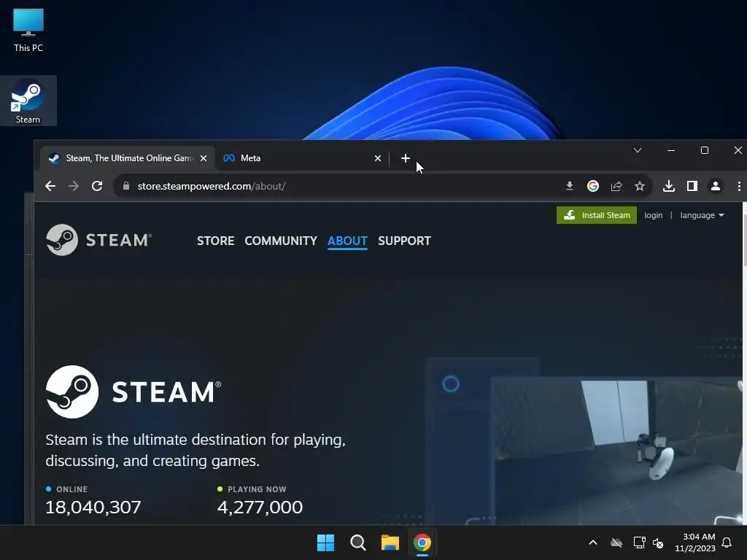
Task: Reload the Steam about page
Action: pyautogui.click(x=97, y=186)
